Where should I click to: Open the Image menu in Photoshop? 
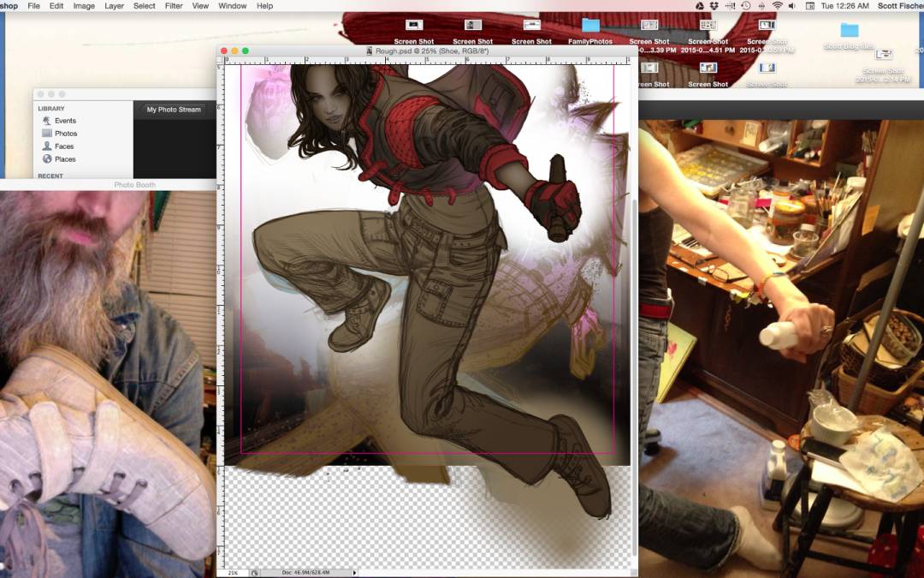click(x=84, y=6)
